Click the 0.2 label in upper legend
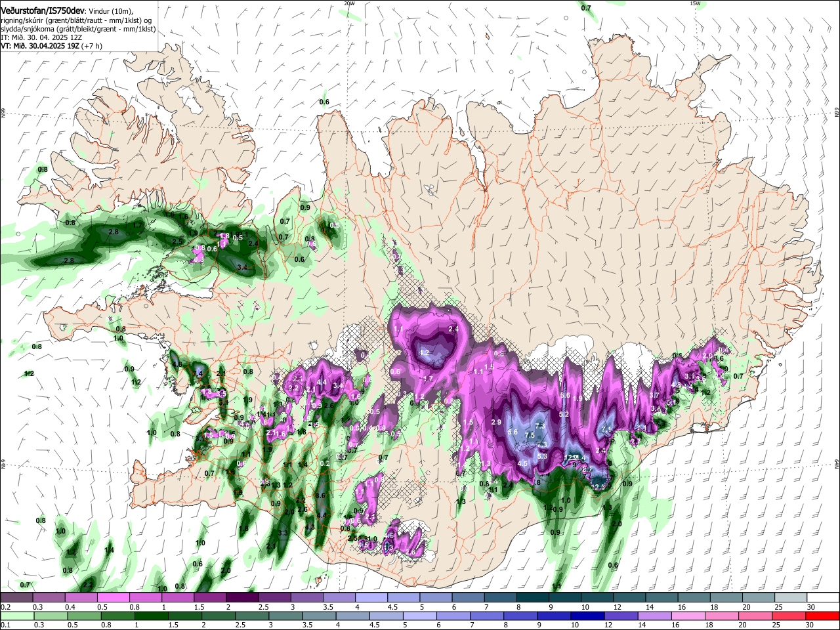 tap(5, 607)
